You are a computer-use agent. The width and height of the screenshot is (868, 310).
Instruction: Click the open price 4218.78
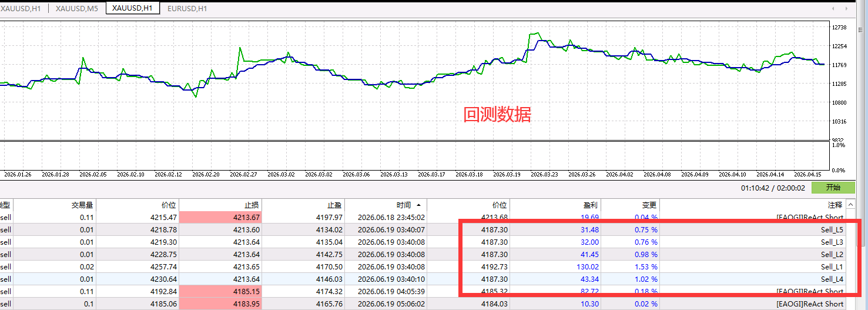pos(164,229)
